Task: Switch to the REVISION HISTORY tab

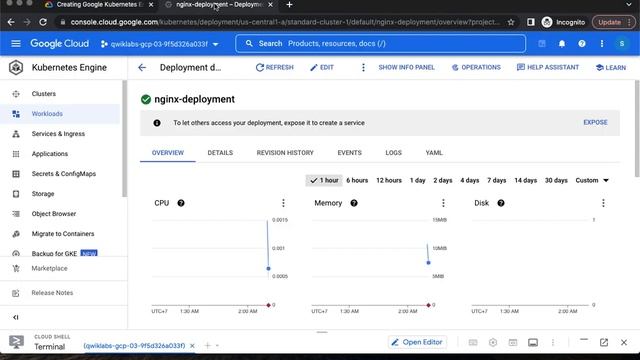Action: (x=285, y=153)
